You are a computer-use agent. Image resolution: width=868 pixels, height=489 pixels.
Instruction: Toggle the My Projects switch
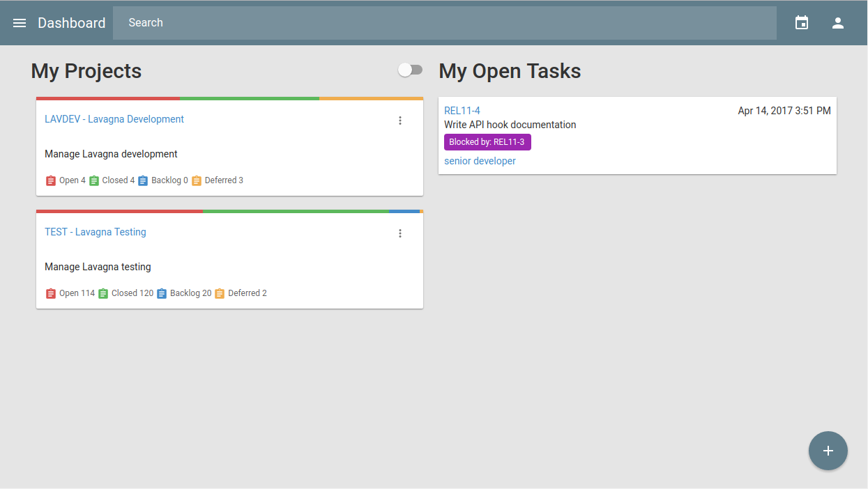(410, 70)
